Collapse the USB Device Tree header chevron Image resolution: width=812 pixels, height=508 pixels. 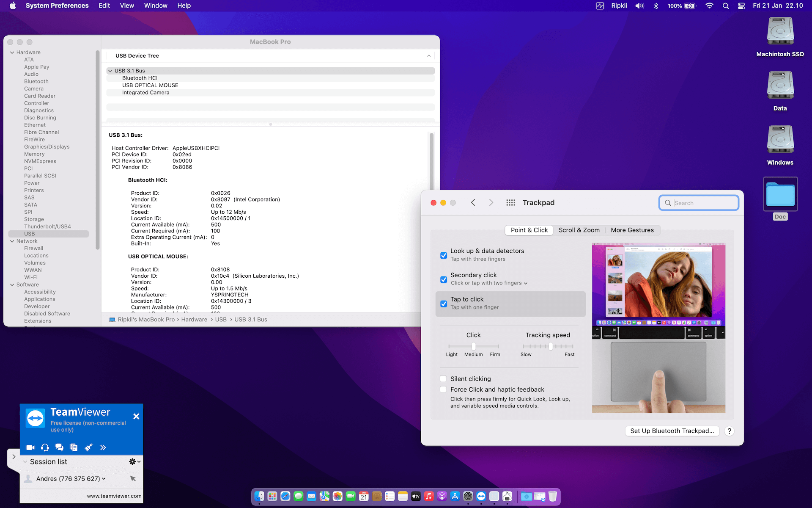[x=429, y=56]
